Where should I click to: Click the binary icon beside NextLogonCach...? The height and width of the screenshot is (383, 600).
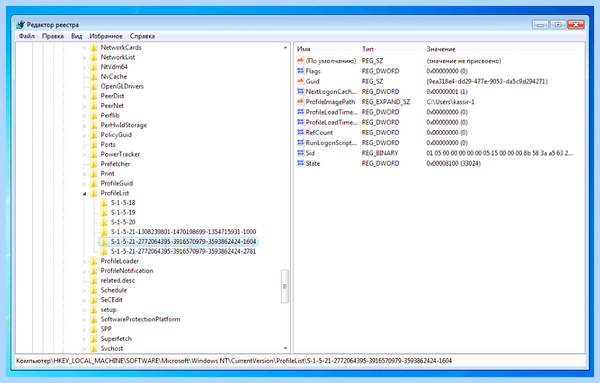click(300, 91)
